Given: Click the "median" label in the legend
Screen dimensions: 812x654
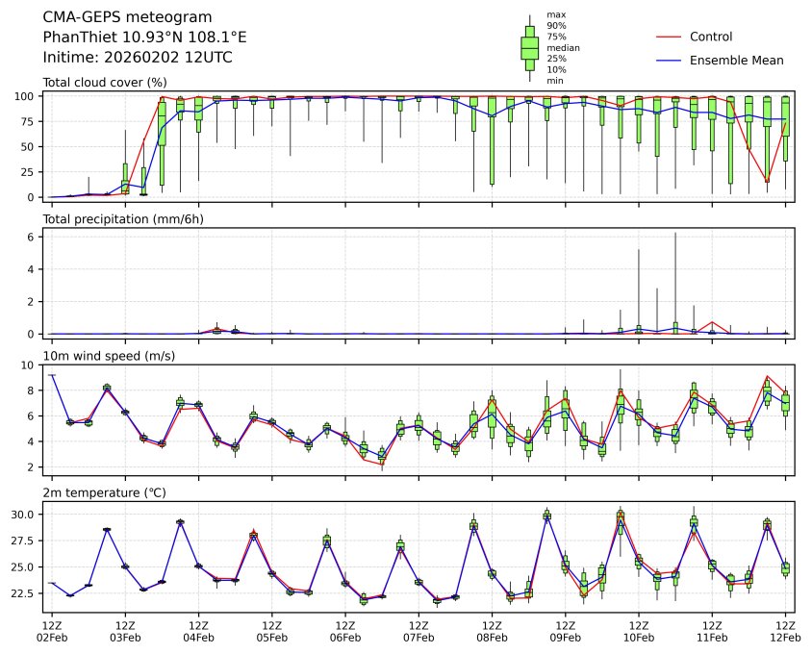Looking at the screenshot, I should click(563, 47).
